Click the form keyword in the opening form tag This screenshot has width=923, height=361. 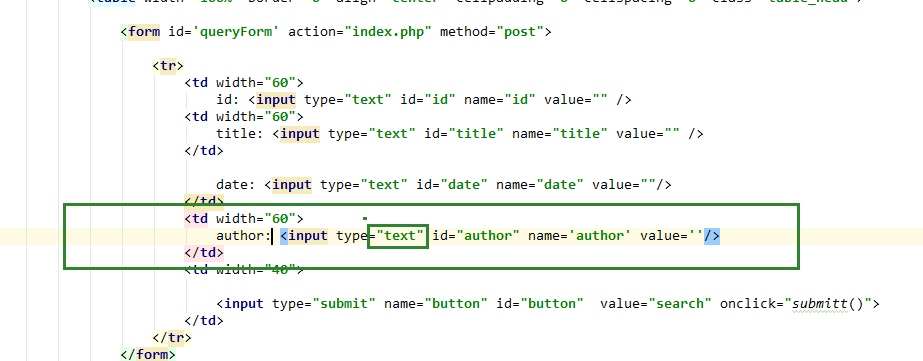coord(144,32)
